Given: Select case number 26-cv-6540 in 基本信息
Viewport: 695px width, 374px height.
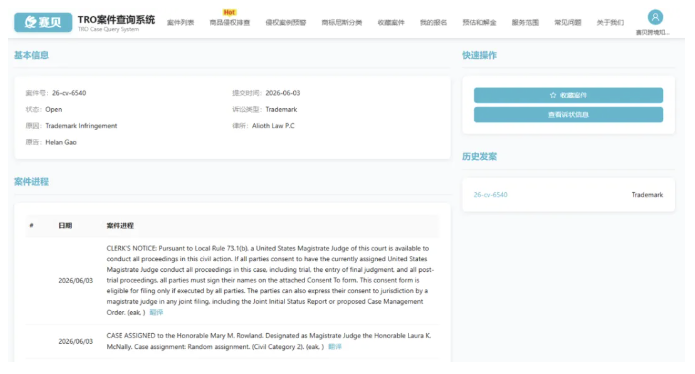Looking at the screenshot, I should (x=69, y=93).
